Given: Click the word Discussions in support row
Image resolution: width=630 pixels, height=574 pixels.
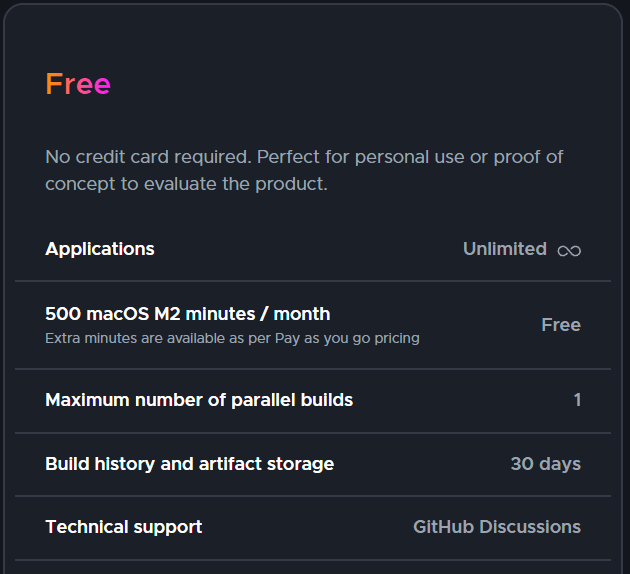Looking at the screenshot, I should tap(530, 527).
